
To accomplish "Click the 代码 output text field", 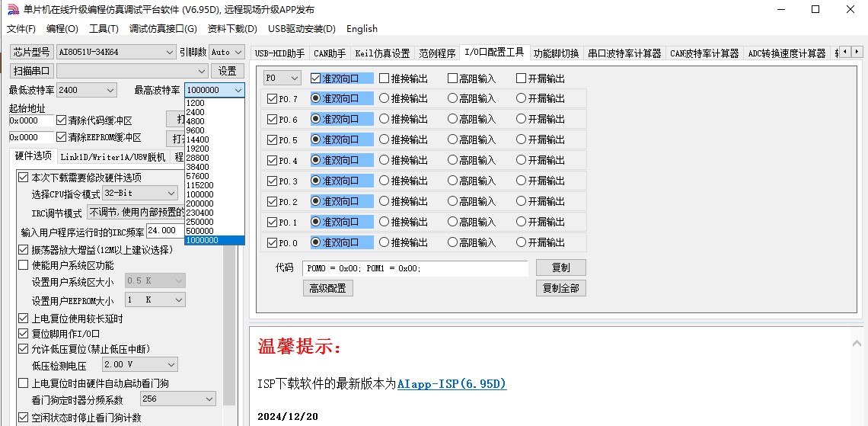I will [415, 268].
